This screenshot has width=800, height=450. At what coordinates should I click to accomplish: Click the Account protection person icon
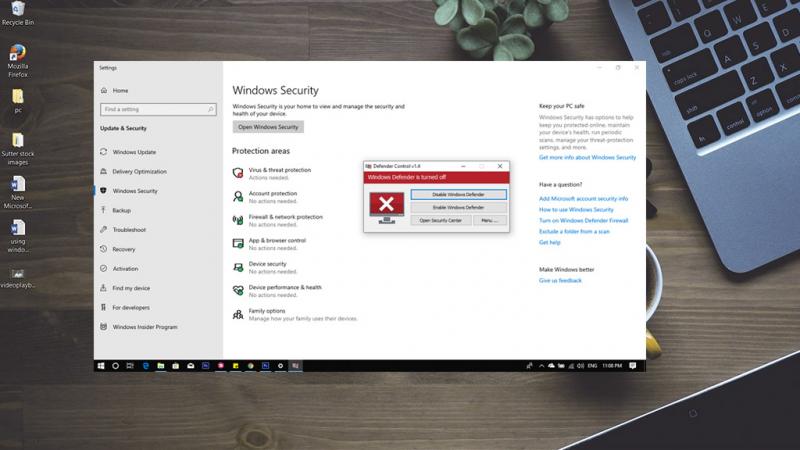[x=238, y=196]
